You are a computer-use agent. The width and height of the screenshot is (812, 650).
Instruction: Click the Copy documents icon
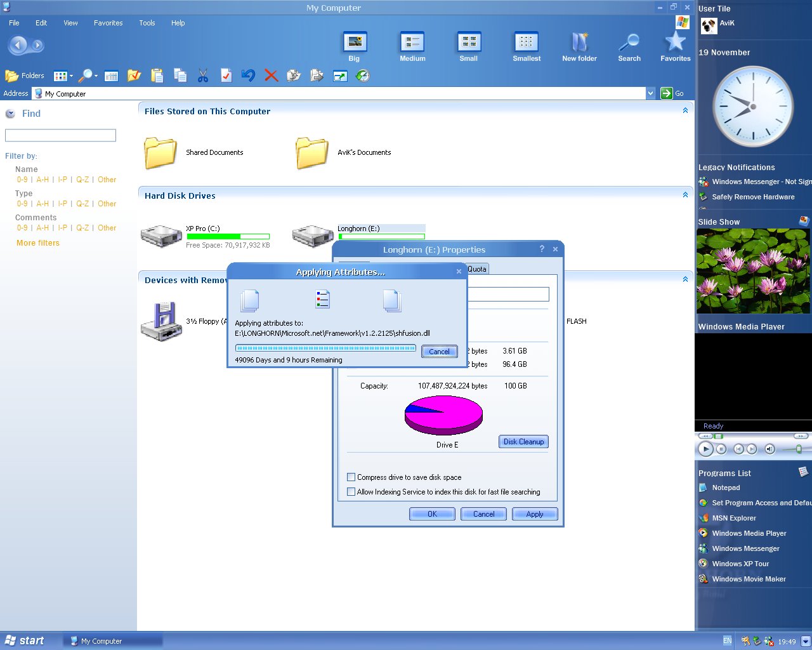[180, 76]
